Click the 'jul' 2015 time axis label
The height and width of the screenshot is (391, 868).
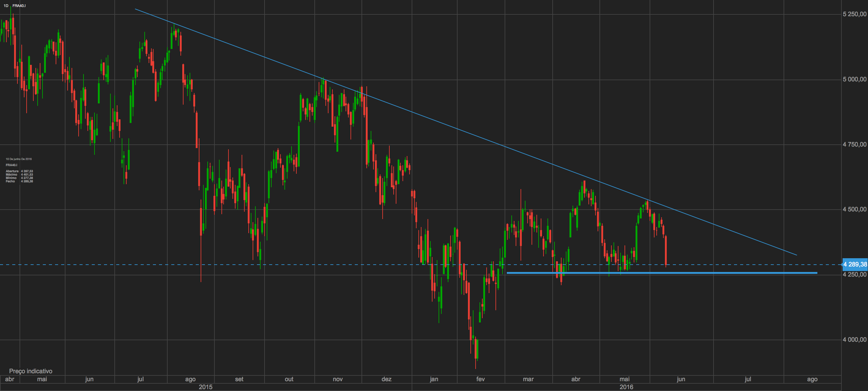coord(140,379)
